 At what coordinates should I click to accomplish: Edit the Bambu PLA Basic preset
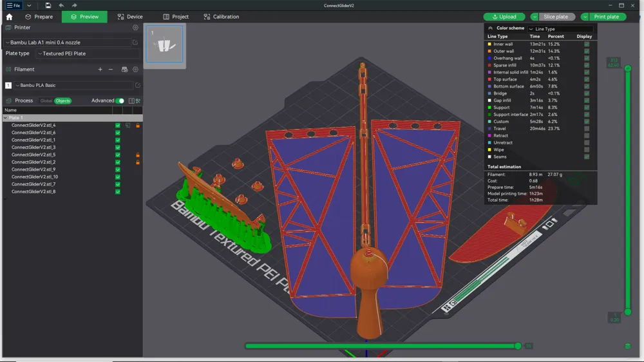click(138, 85)
